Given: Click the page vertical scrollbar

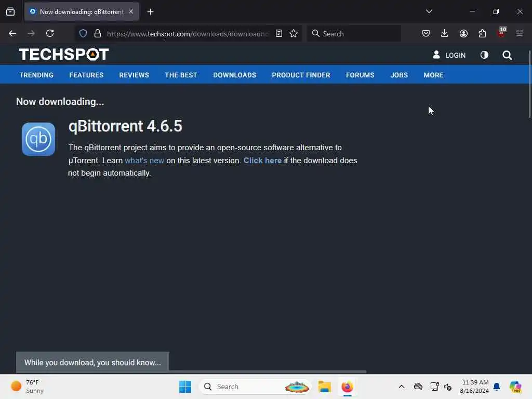Looking at the screenshot, I should click(529, 84).
